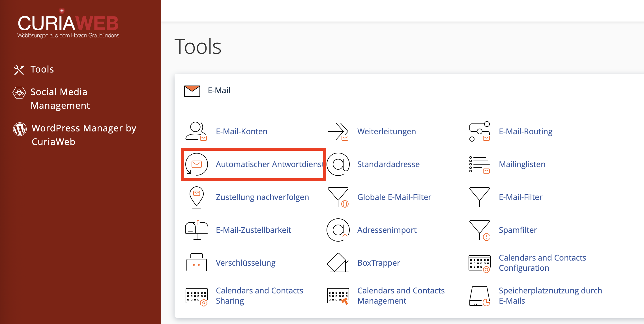
Task: Click the E-Mail-Filter funnel icon
Action: 480,197
